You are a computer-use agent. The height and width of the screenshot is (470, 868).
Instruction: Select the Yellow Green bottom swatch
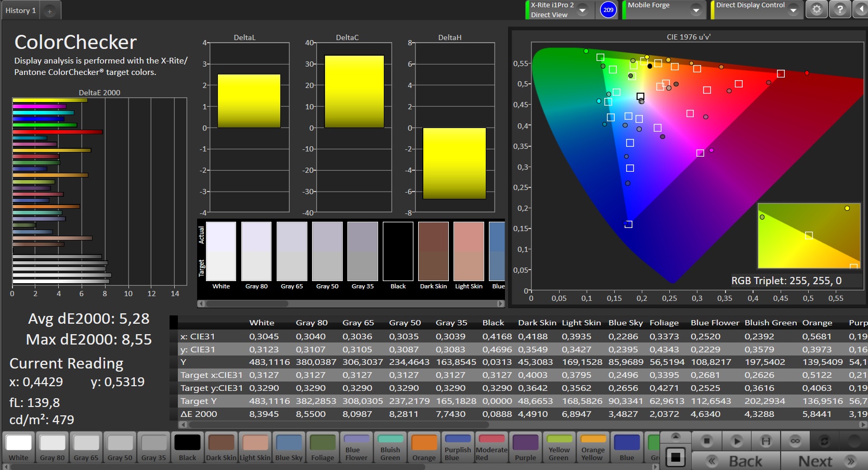point(559,447)
